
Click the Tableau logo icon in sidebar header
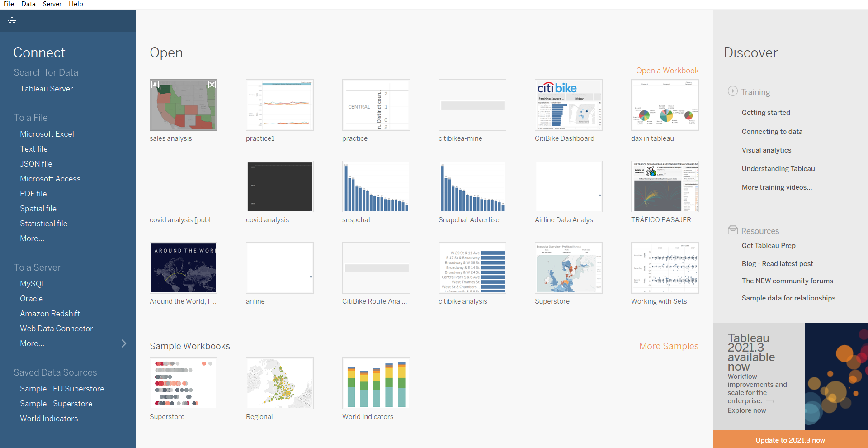coord(12,21)
